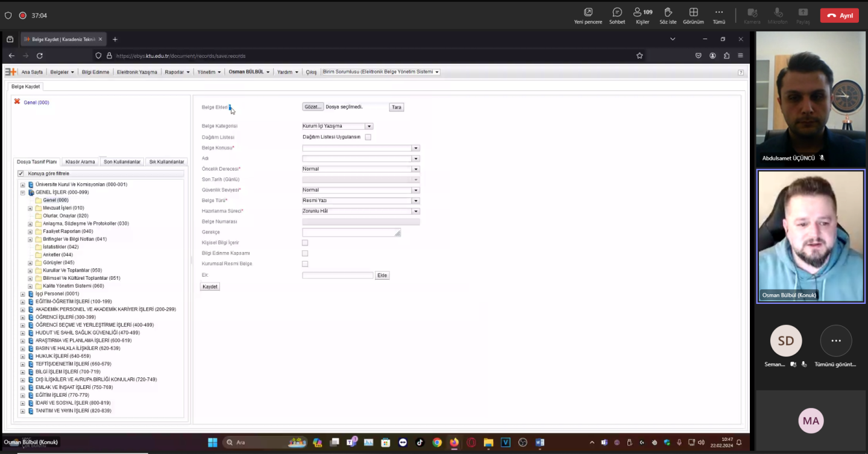Image resolution: width=868 pixels, height=454 pixels.
Task: Click the Kaydet save button
Action: pyautogui.click(x=210, y=286)
